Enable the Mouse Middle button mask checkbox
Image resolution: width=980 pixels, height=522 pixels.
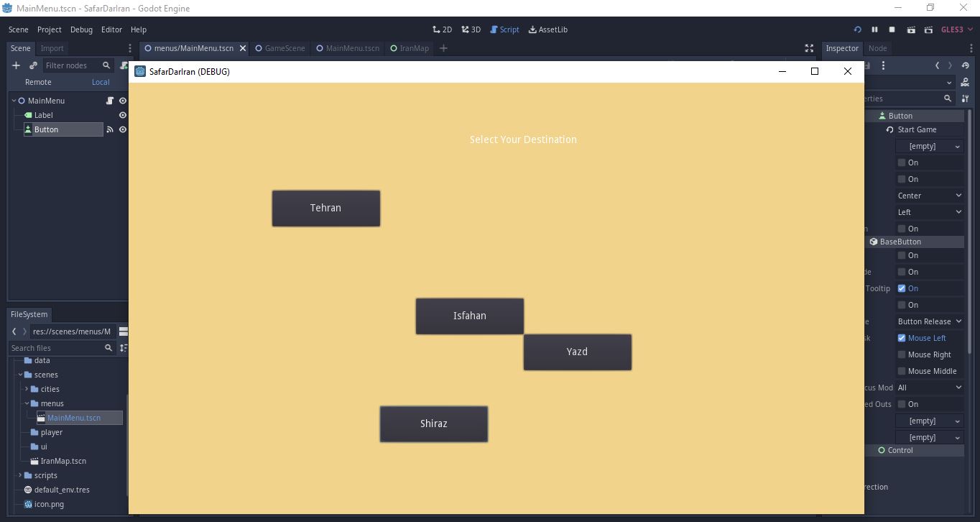[x=902, y=371]
